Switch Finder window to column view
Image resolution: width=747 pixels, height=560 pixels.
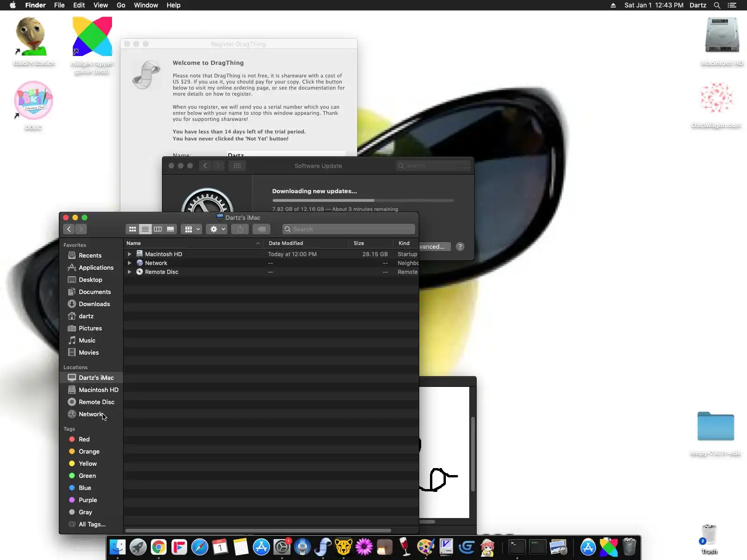pyautogui.click(x=158, y=229)
